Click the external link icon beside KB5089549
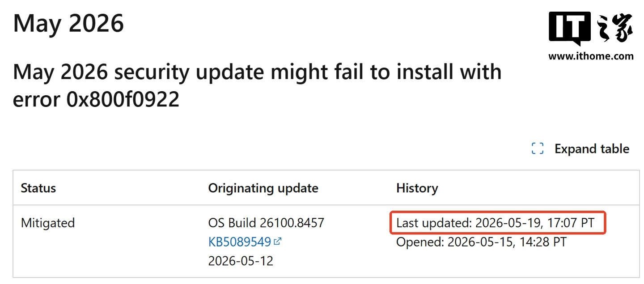 [x=277, y=242]
